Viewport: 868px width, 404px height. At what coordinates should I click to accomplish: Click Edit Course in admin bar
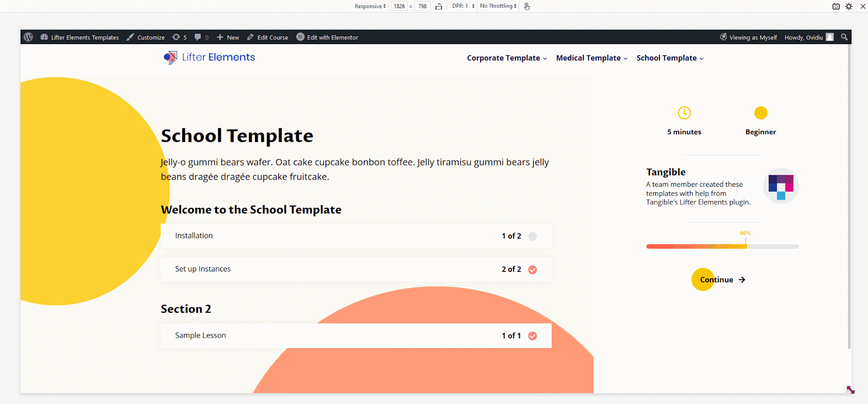[x=267, y=37]
